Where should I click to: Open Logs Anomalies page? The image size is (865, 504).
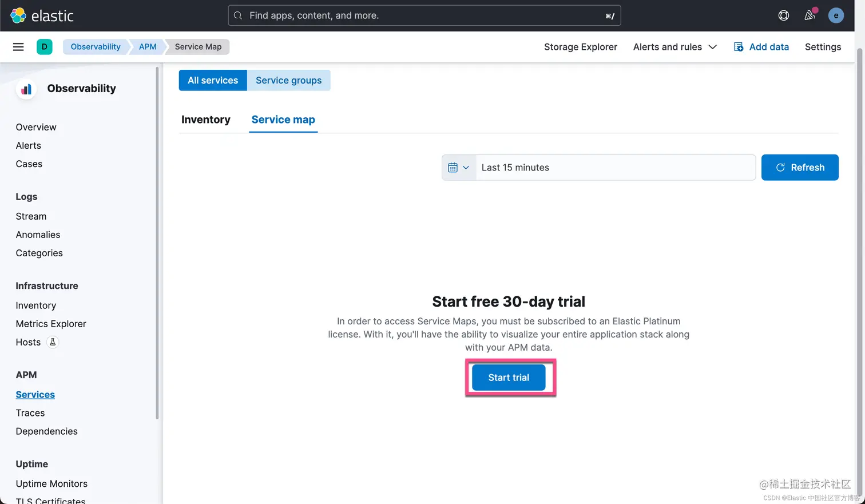(x=38, y=235)
